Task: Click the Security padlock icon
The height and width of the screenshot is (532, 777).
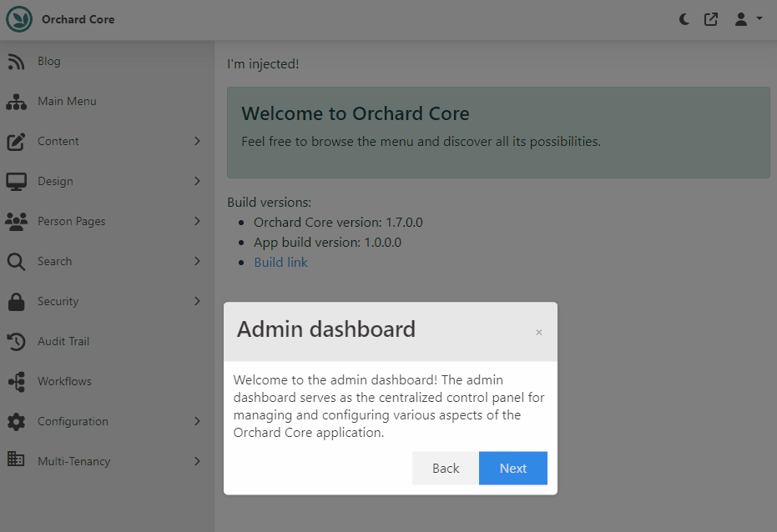Action: tap(16, 301)
